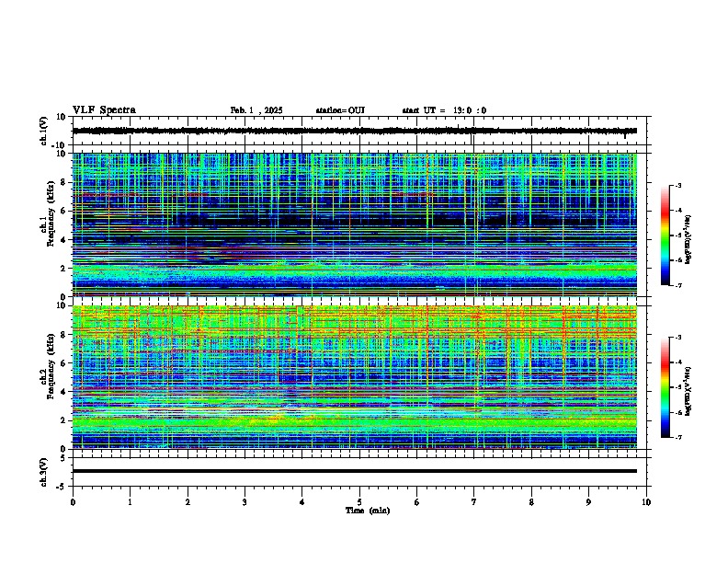Click the "VLF Spectra" plot title

pos(104,110)
